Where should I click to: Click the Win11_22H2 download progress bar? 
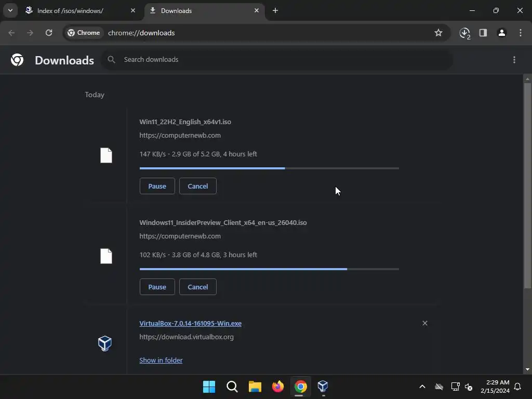[269, 168]
